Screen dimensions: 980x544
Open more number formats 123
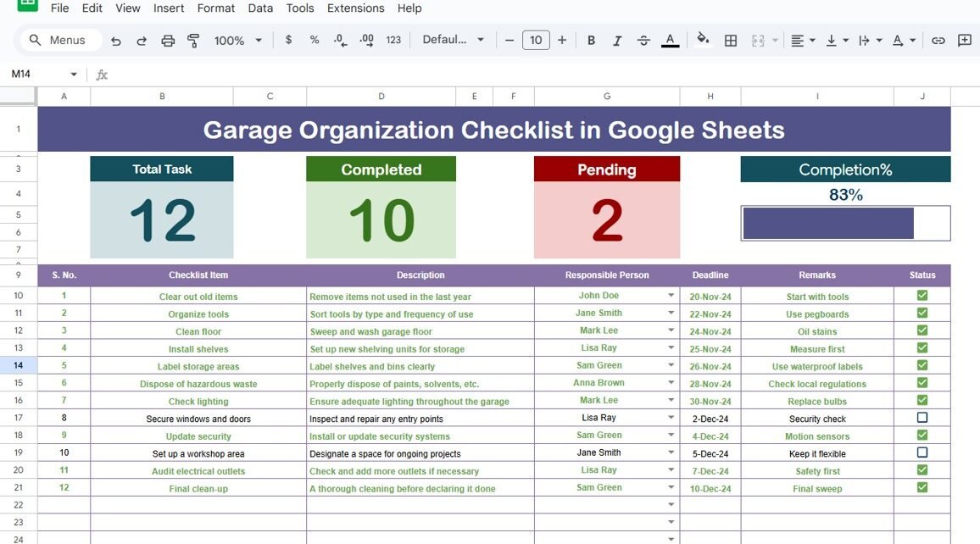[393, 40]
